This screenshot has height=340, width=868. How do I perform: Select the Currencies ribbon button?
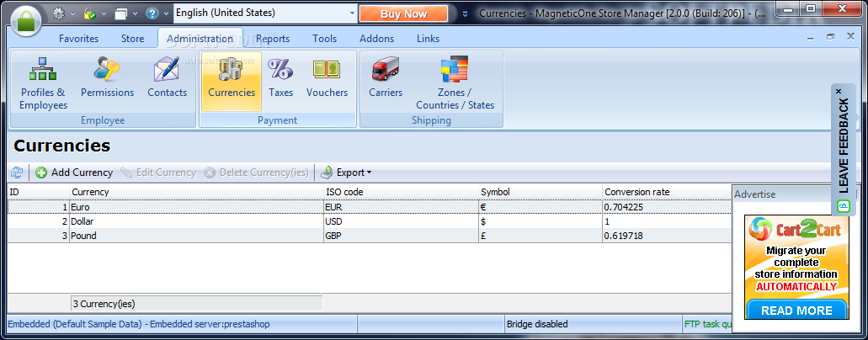tap(232, 82)
